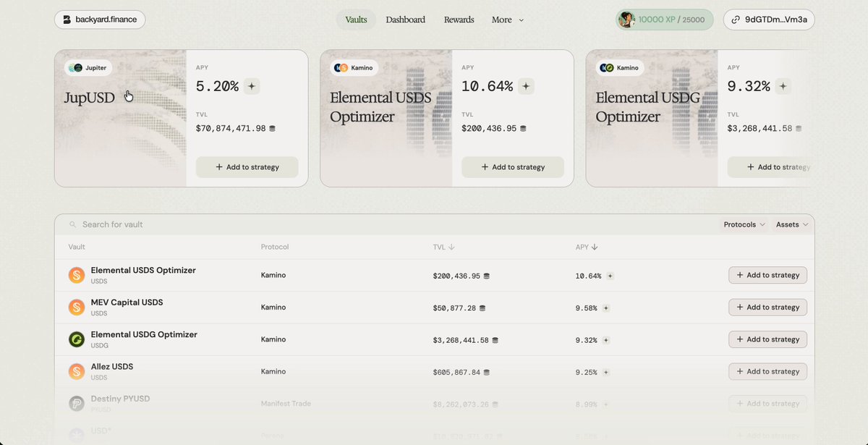
Task: Open the XP progress badge with avatar
Action: pos(664,20)
